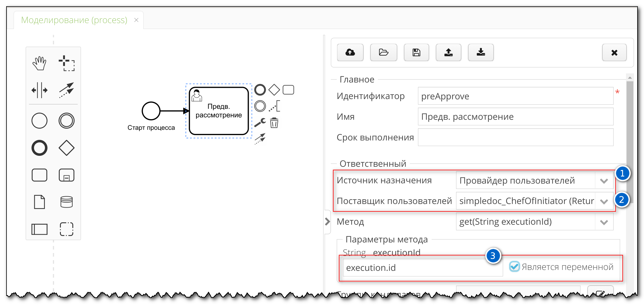Uncheck the Является переменной checkbox

[515, 267]
